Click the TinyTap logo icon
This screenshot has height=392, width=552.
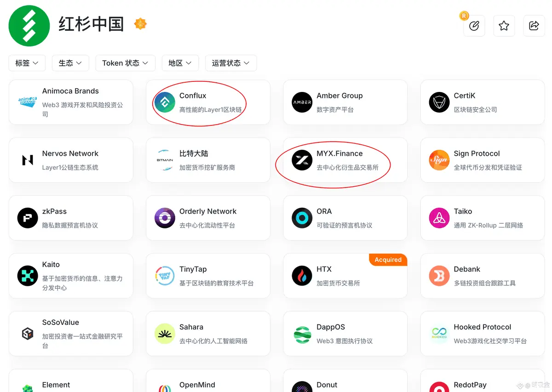tap(165, 276)
